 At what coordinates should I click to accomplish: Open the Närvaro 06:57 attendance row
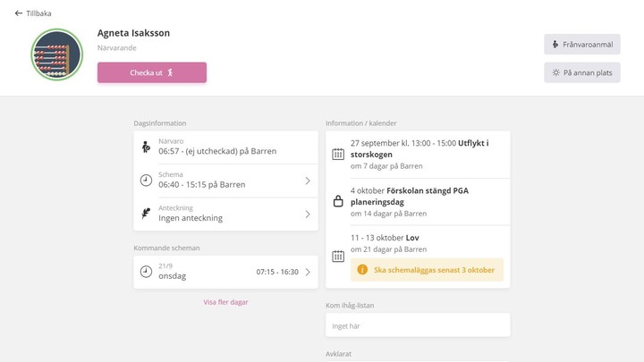pyautogui.click(x=225, y=147)
